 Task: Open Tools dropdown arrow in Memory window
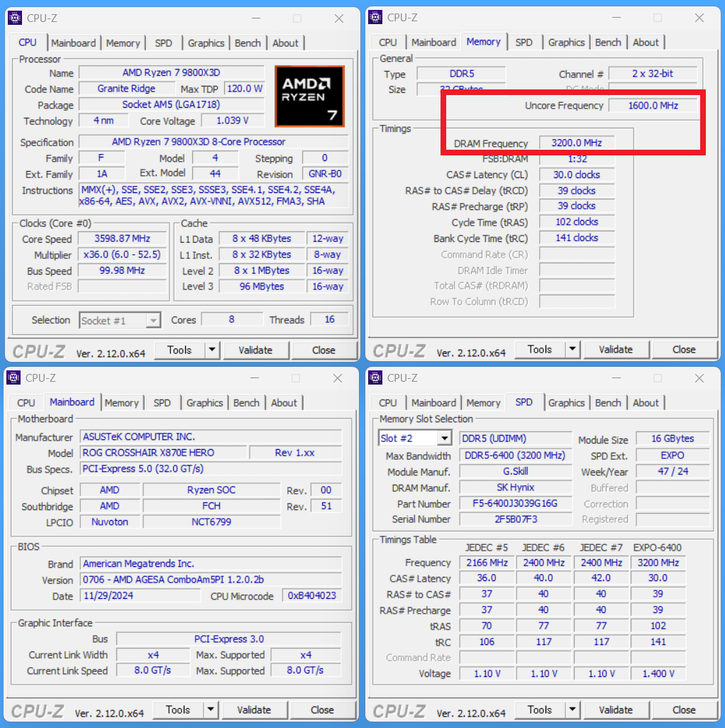(572, 349)
